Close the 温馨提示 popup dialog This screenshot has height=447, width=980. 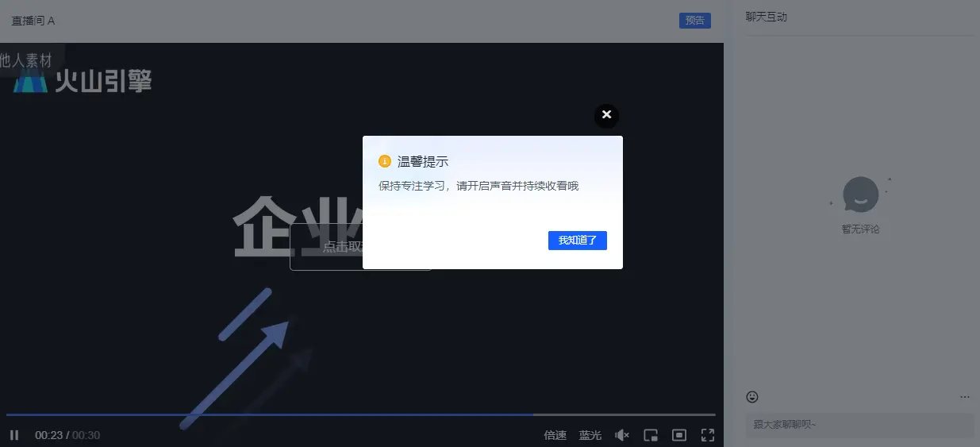click(606, 115)
